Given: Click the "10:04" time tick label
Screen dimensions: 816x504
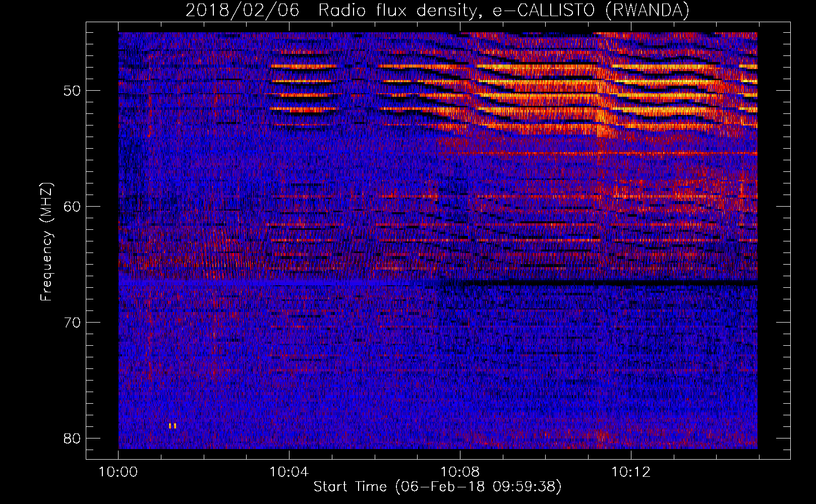Looking at the screenshot, I should click(x=289, y=472).
